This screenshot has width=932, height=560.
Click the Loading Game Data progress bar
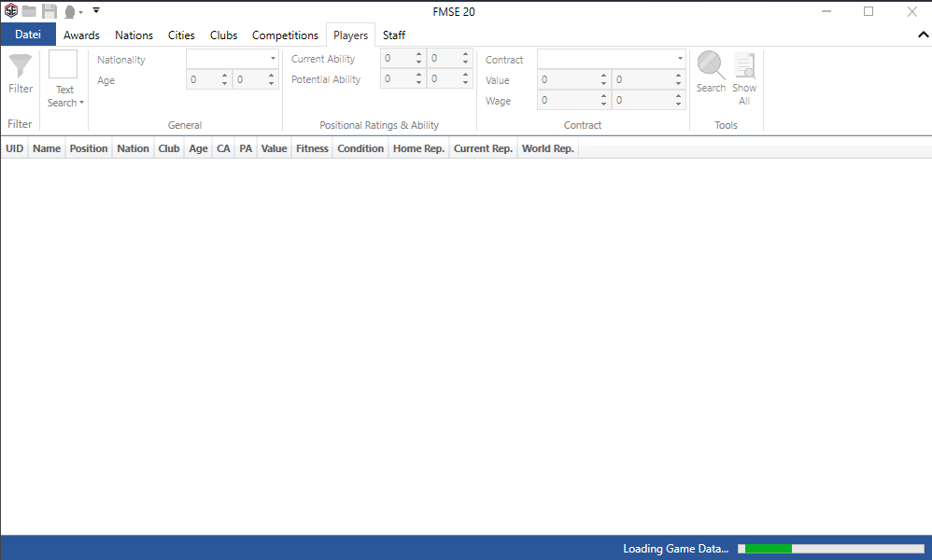point(830,549)
